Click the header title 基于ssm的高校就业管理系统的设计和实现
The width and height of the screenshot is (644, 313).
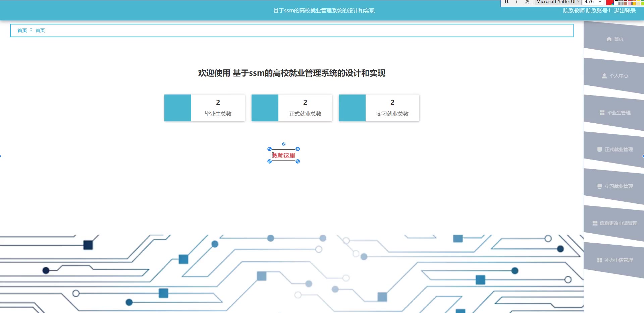point(324,11)
